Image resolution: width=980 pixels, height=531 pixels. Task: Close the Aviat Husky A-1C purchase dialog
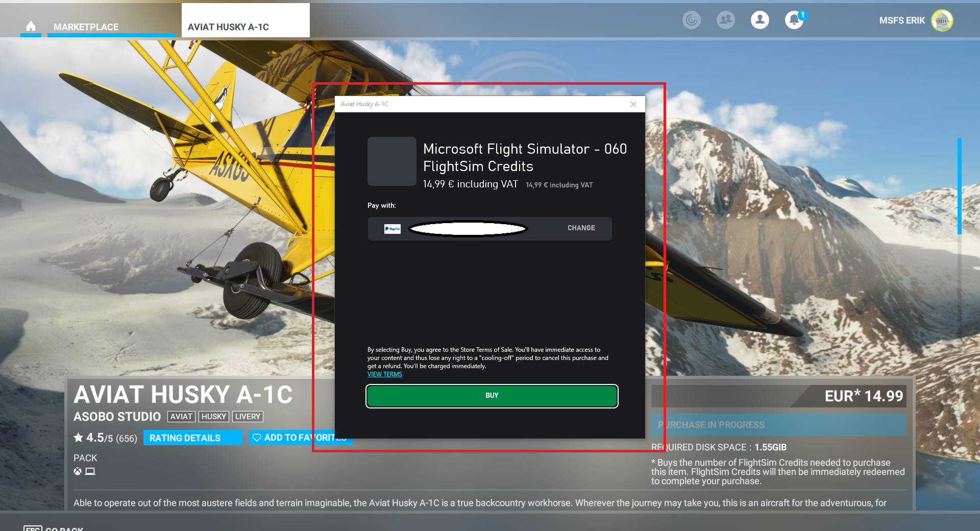click(x=633, y=104)
